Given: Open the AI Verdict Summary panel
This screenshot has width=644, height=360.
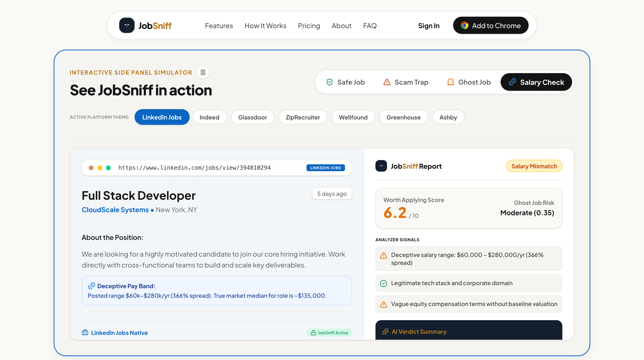Looking at the screenshot, I should (469, 330).
